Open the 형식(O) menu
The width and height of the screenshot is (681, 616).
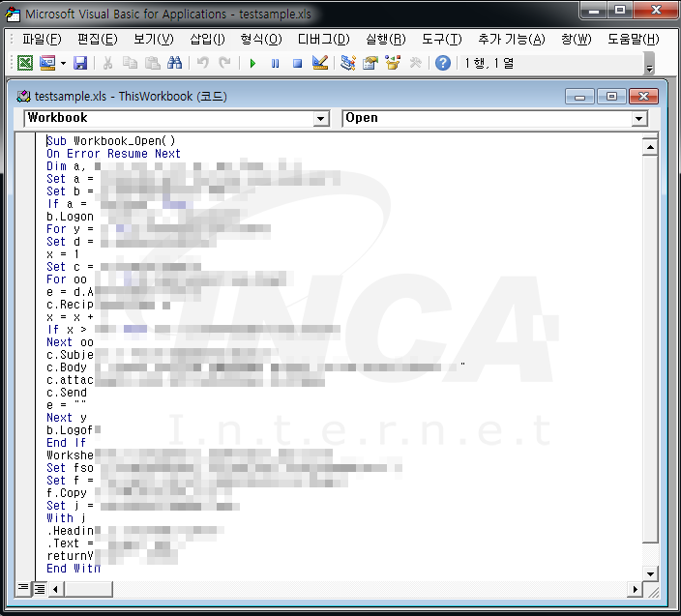click(x=261, y=40)
